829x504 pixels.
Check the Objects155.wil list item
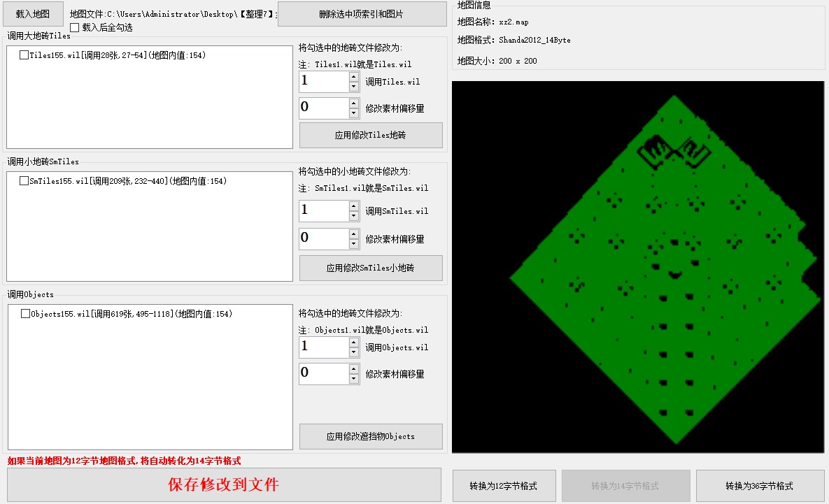click(25, 314)
